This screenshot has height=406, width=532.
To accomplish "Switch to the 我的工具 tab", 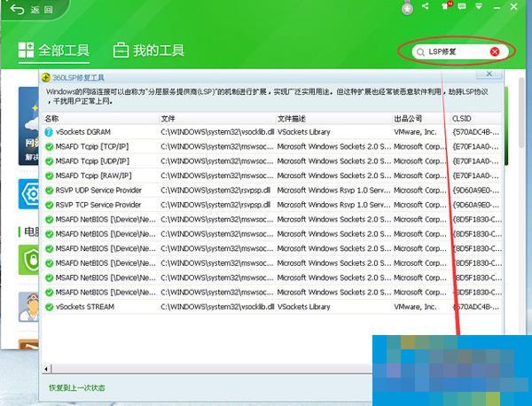I will point(149,51).
